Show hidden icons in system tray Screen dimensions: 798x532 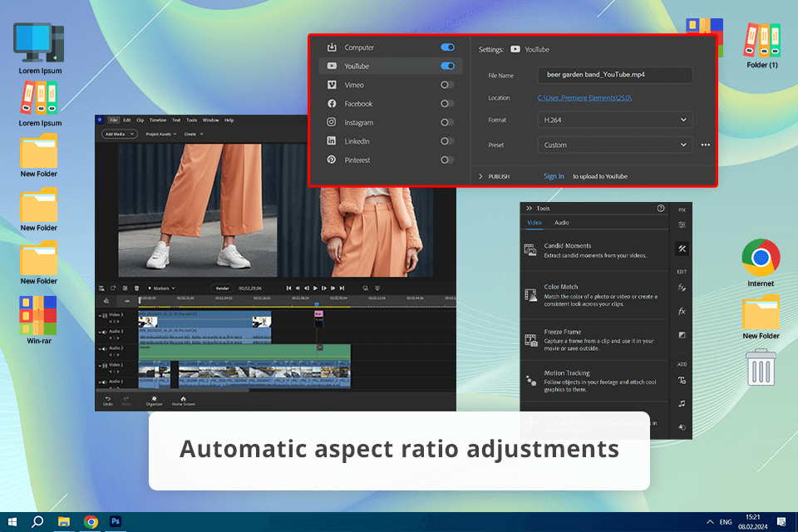(709, 522)
